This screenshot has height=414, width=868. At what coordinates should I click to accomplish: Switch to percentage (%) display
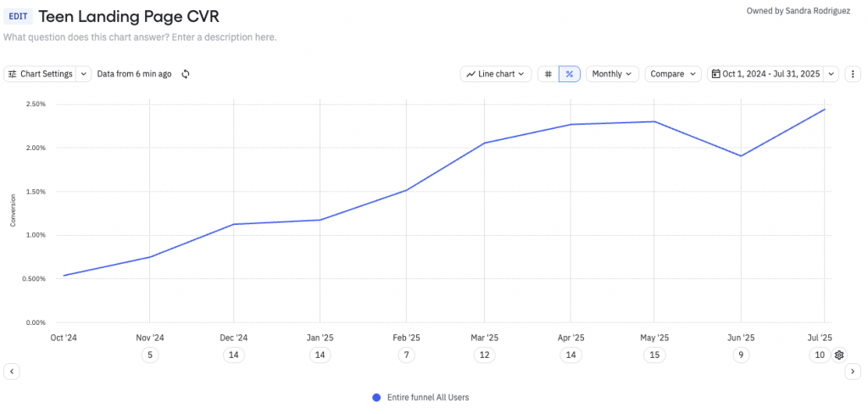570,74
